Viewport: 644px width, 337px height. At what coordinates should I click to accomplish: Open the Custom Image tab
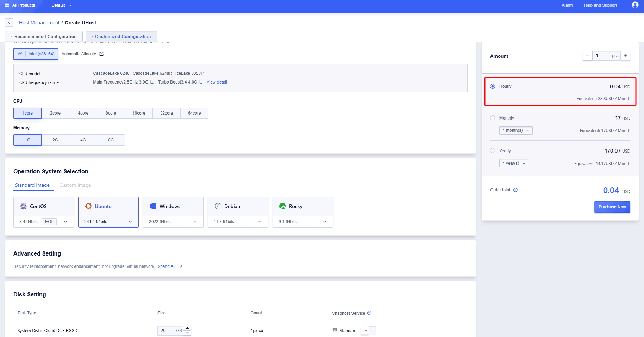(75, 185)
